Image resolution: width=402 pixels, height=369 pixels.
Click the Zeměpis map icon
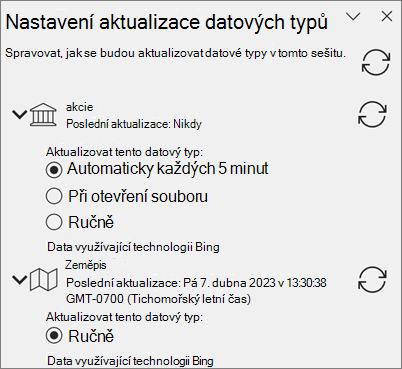click(43, 280)
